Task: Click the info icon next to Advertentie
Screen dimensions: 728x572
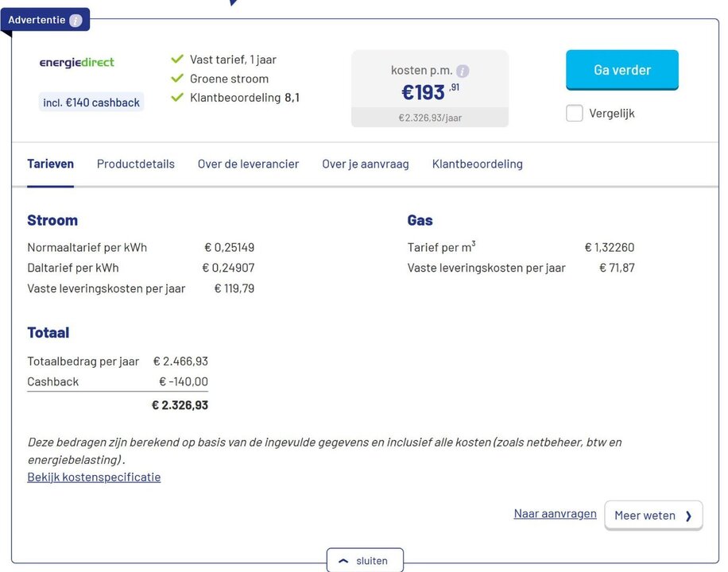Action: (76, 21)
